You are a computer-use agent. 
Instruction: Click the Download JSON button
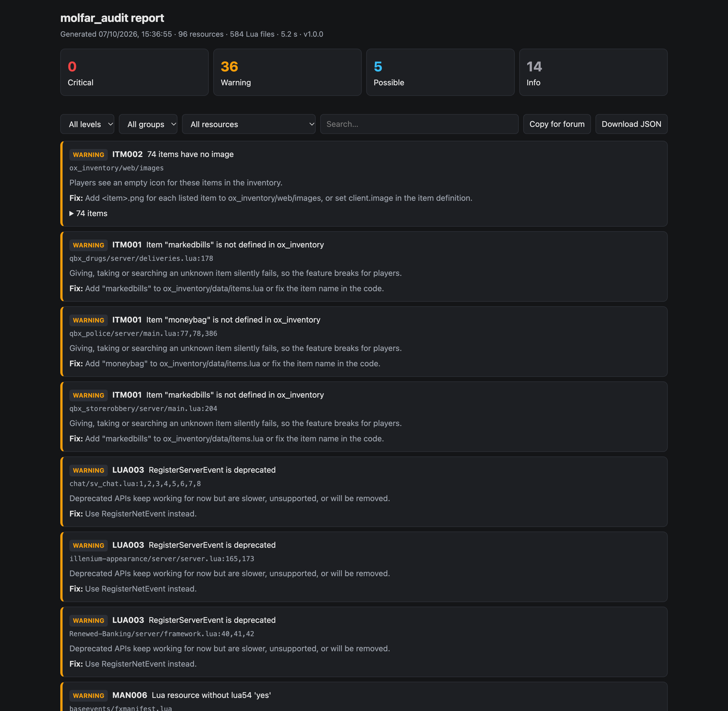[x=631, y=124]
